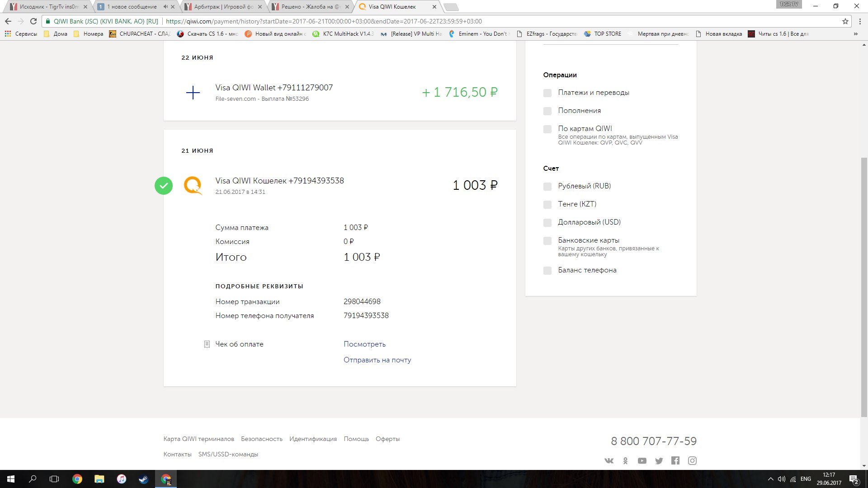Open the notification center icon

point(854,479)
